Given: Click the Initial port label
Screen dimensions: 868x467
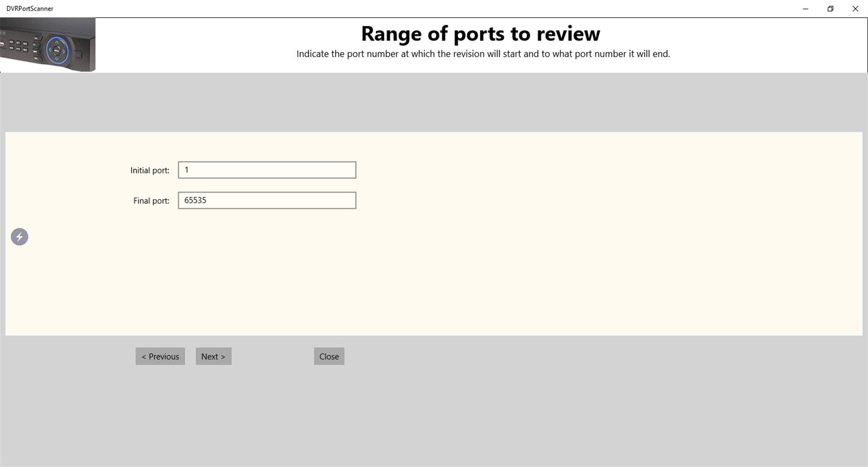Looking at the screenshot, I should point(150,170).
